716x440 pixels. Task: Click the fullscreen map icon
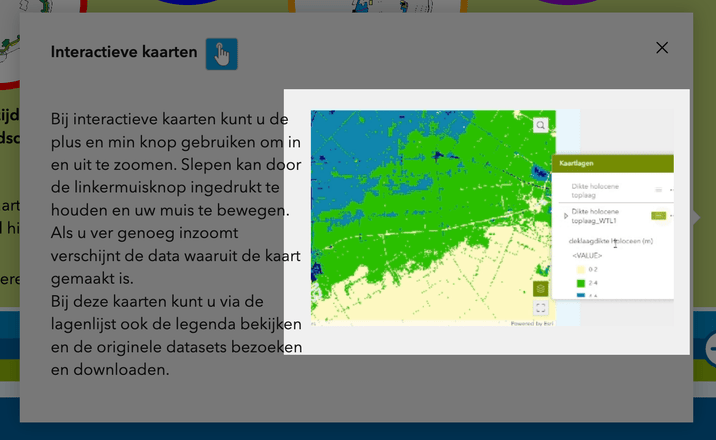pyautogui.click(x=540, y=308)
